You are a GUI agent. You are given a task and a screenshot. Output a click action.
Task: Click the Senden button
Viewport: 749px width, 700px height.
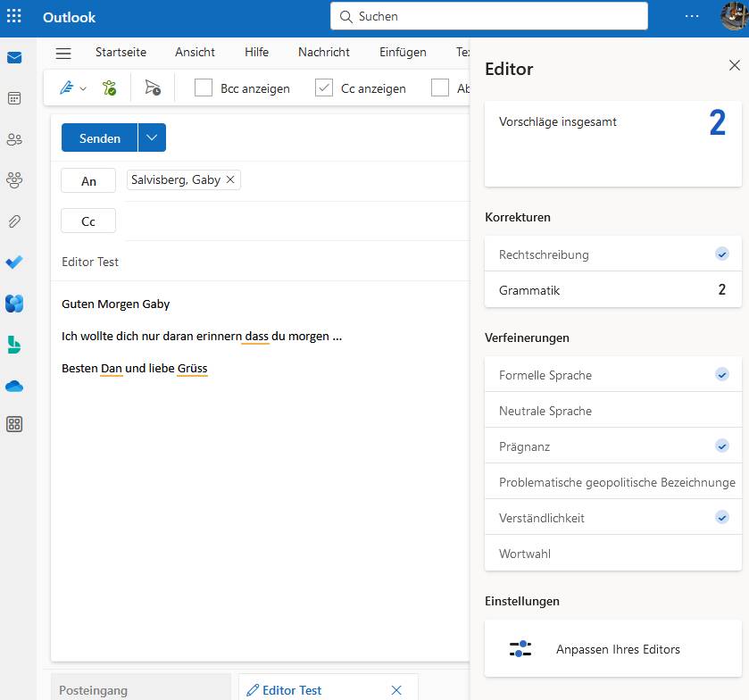coord(99,137)
